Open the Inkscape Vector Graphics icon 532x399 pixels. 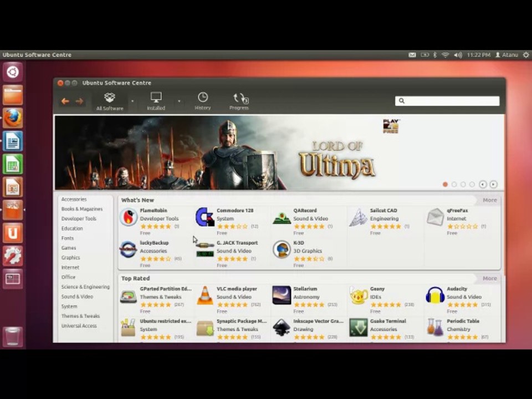click(282, 328)
